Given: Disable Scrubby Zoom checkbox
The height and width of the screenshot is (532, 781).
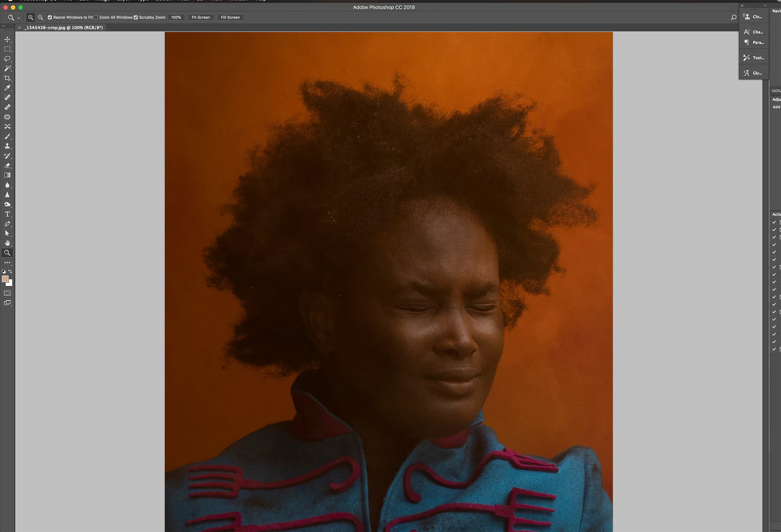Looking at the screenshot, I should point(136,17).
